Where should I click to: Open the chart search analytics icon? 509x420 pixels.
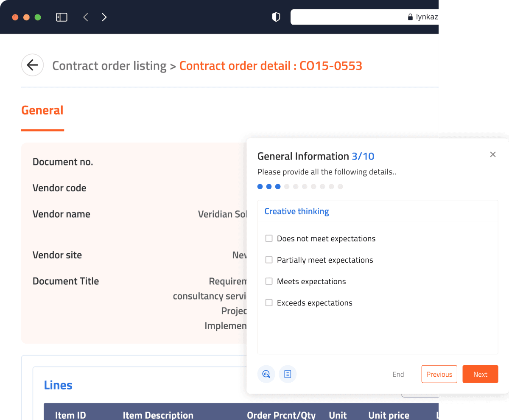(x=266, y=374)
